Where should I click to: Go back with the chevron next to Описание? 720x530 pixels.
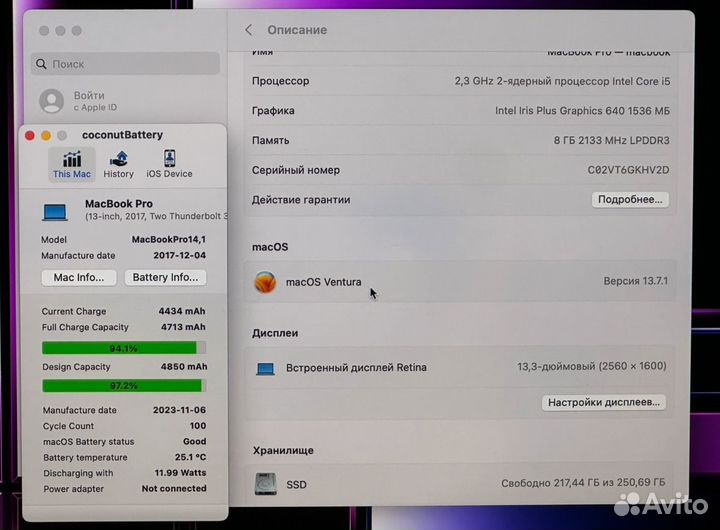248,30
